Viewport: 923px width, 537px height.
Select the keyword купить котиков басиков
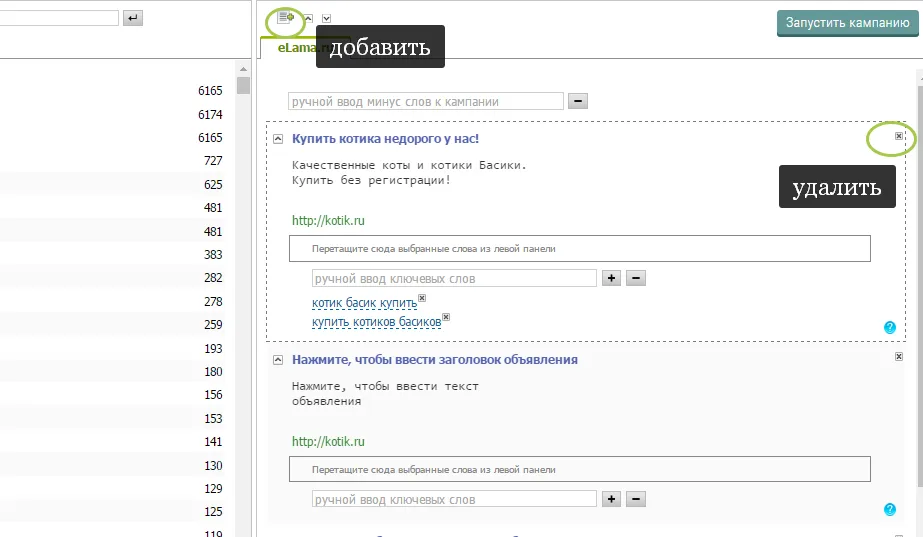pos(376,322)
